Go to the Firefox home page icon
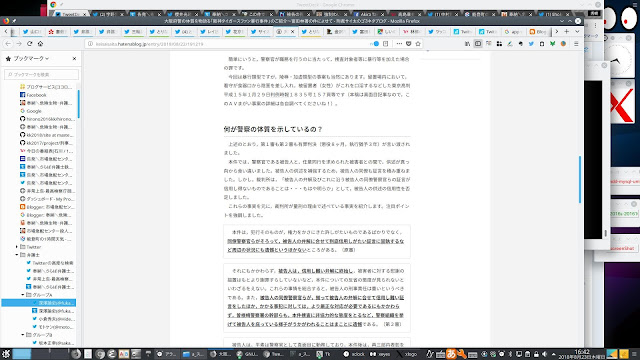This screenshot has height=360, width=640. pyautogui.click(x=40, y=44)
